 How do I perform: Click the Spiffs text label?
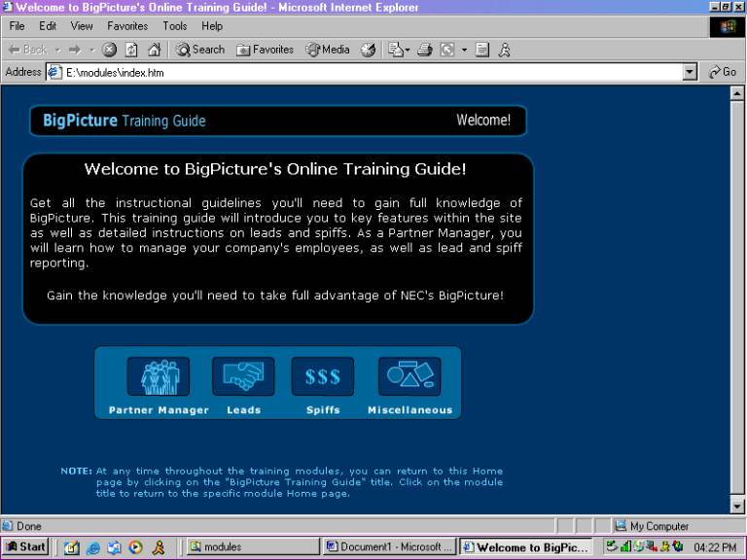pos(323,410)
